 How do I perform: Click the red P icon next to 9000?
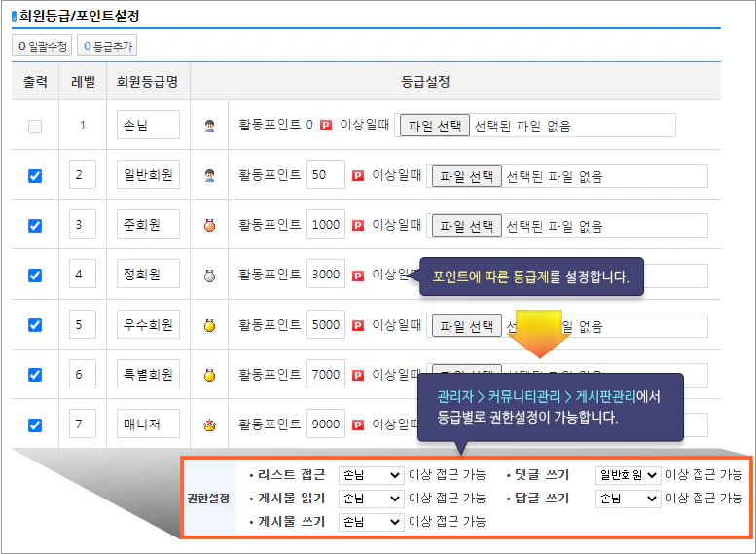pos(358,425)
